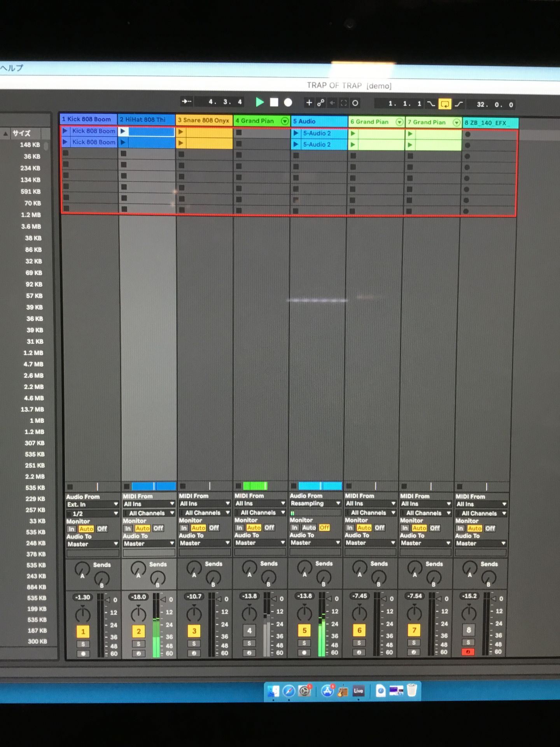The width and height of the screenshot is (560, 747).
Task: Launch first Kick 808 Boom clip
Action: 65,131
